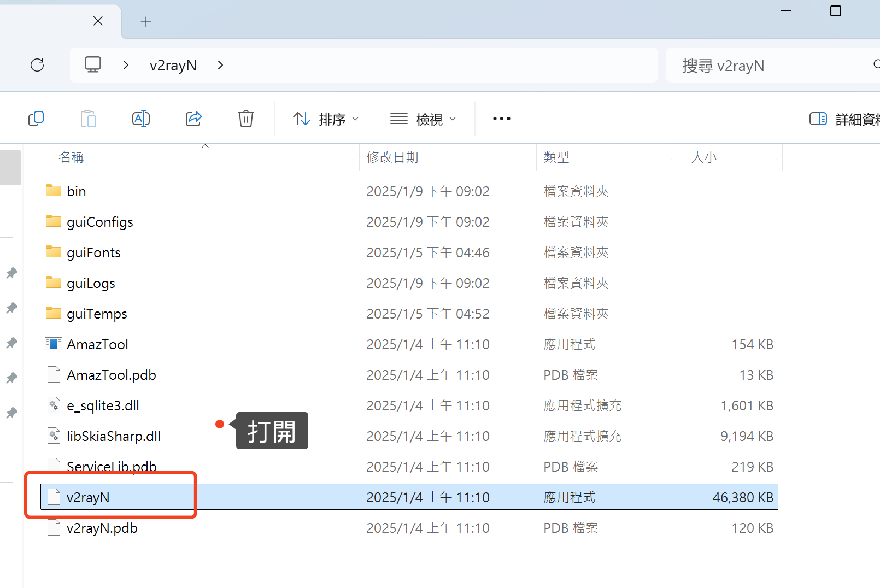Click the Paste icon in the toolbar
Viewport: 880px width, 588px height.
(89, 119)
